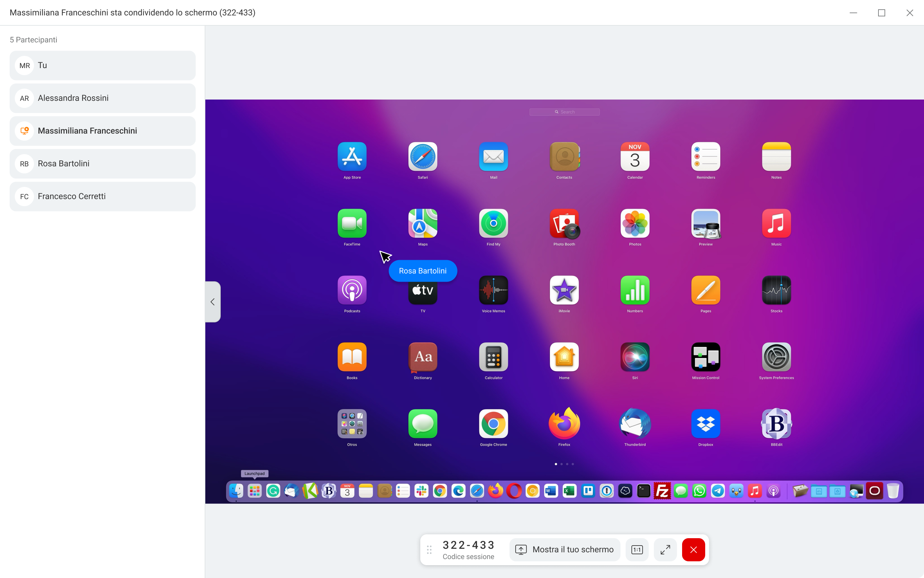Select participant Massimiliana Franceschini

point(102,131)
